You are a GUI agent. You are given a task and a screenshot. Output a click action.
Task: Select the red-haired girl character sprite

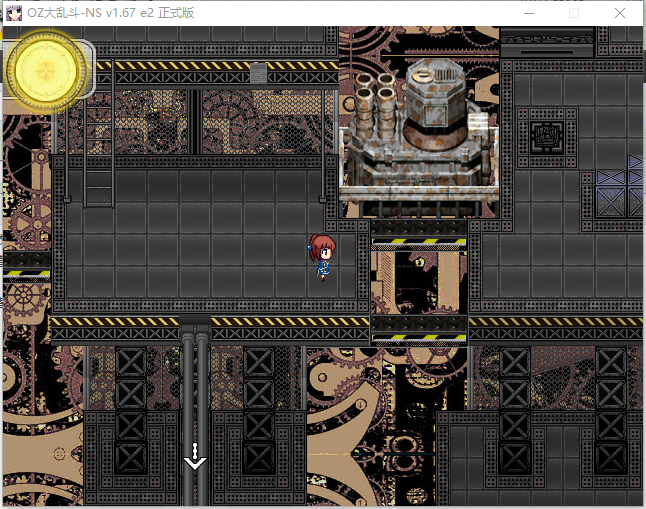click(322, 257)
